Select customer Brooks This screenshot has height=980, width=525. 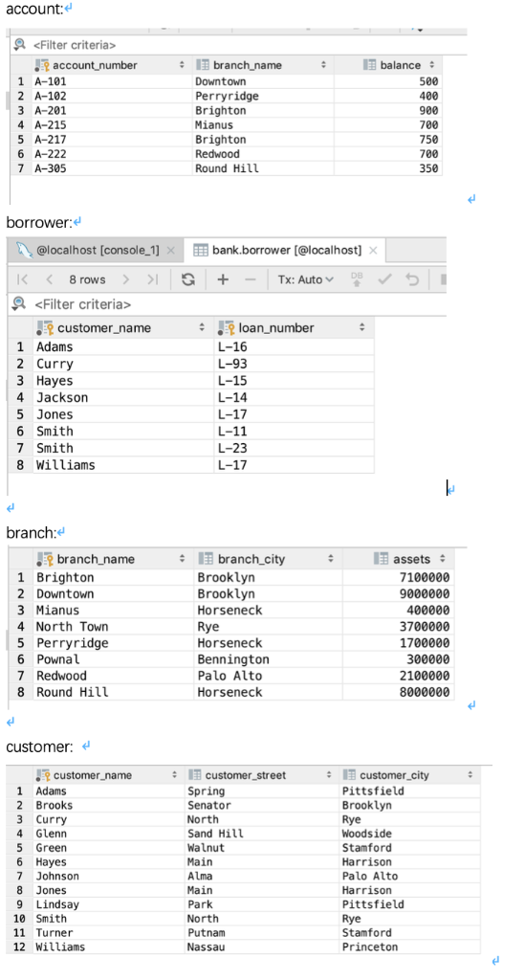click(108, 805)
